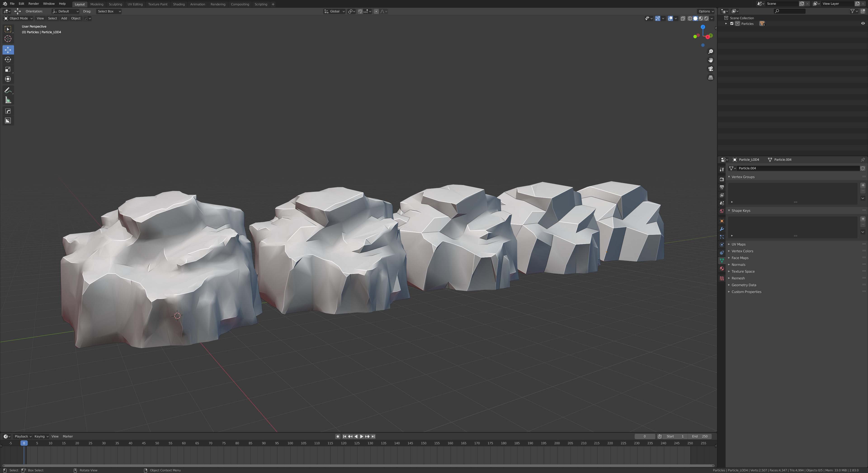Open the Global transform orientation dropdown
The height and width of the screenshot is (473, 868).
click(335, 12)
